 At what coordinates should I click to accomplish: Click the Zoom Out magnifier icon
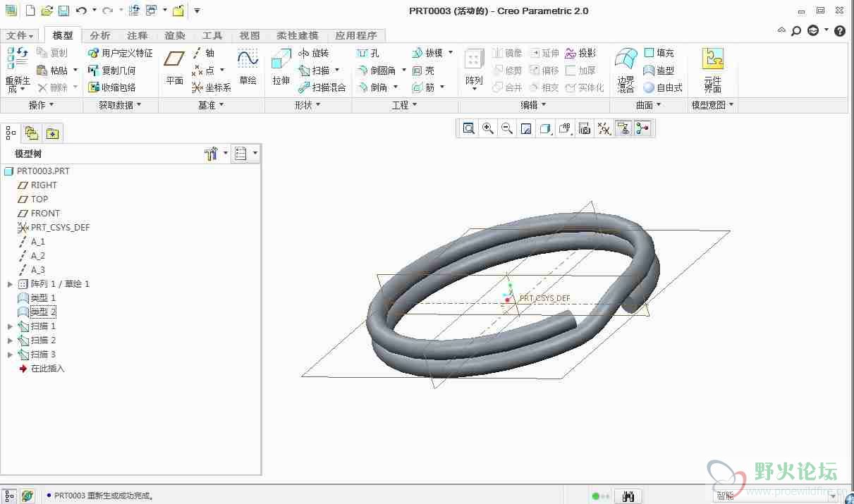point(507,128)
